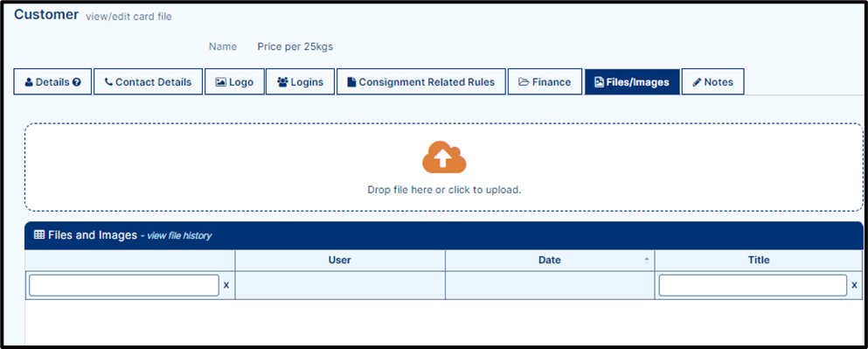The image size is (868, 349).
Task: Open the Details tab
Action: coord(52,82)
